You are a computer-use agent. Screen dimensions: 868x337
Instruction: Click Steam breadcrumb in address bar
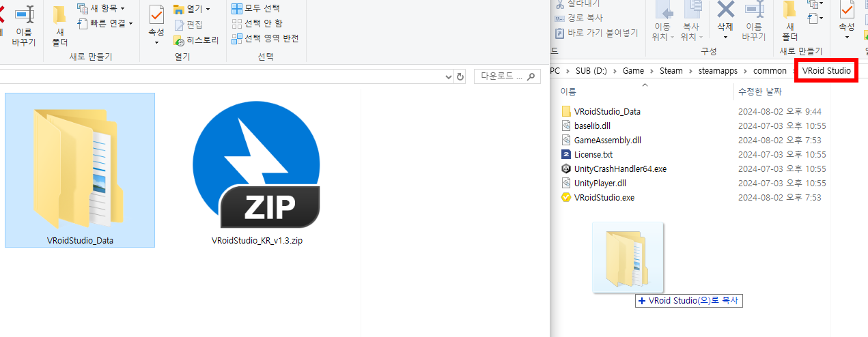coord(671,71)
